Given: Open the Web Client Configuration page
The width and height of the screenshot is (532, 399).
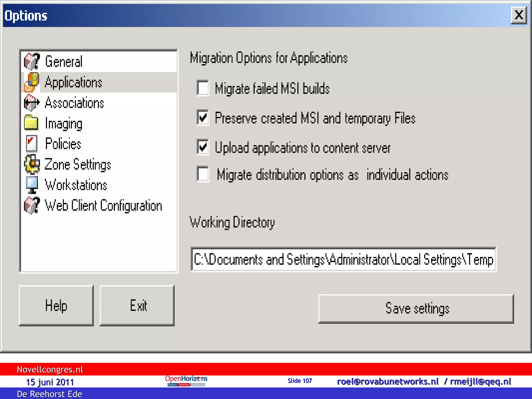Looking at the screenshot, I should tap(99, 205).
